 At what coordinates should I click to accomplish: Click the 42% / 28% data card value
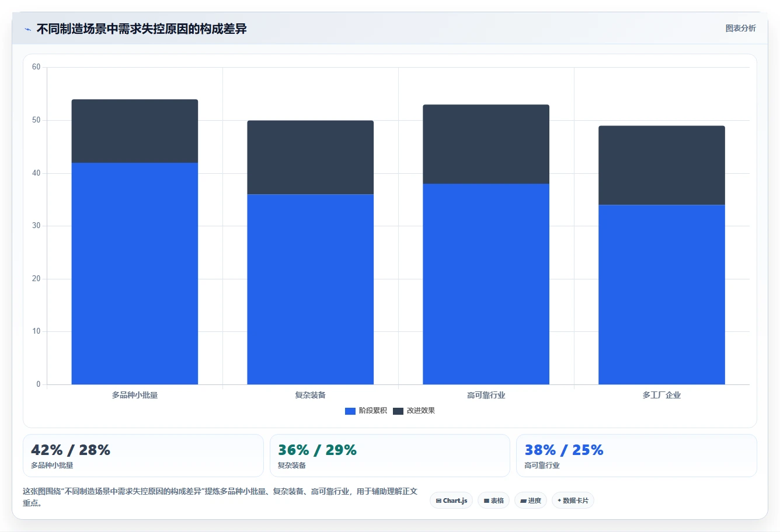click(71, 450)
